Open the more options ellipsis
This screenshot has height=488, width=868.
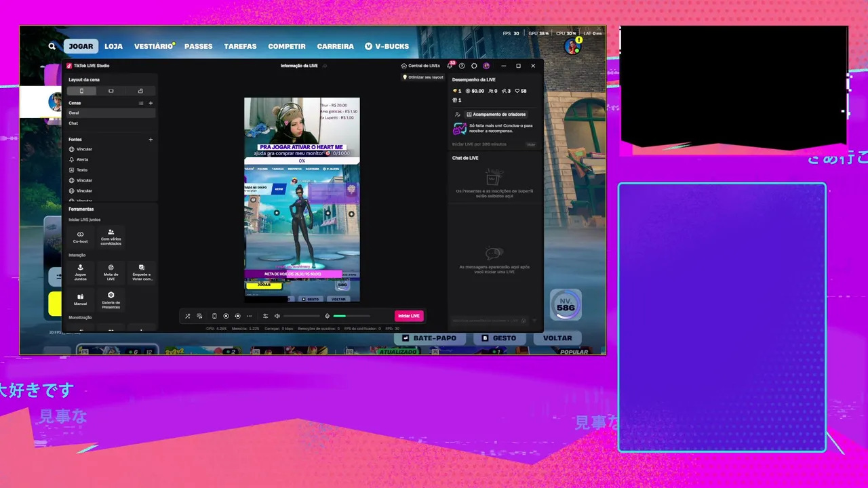(249, 316)
